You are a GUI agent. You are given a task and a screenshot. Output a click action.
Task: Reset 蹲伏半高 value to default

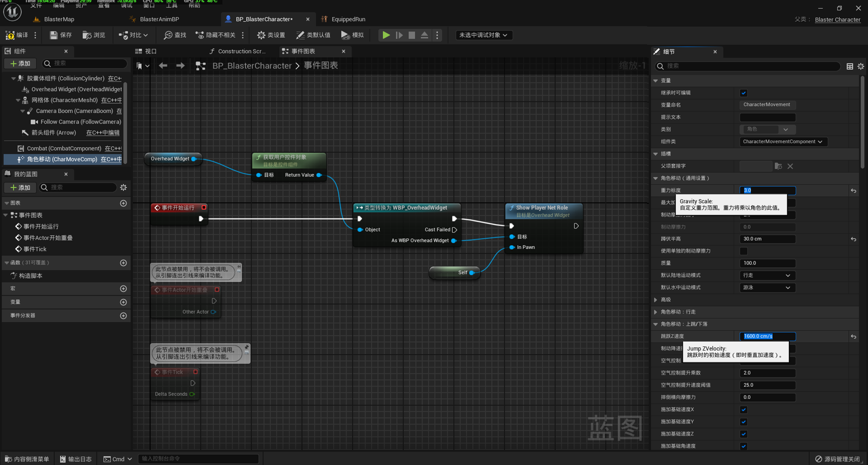point(854,239)
